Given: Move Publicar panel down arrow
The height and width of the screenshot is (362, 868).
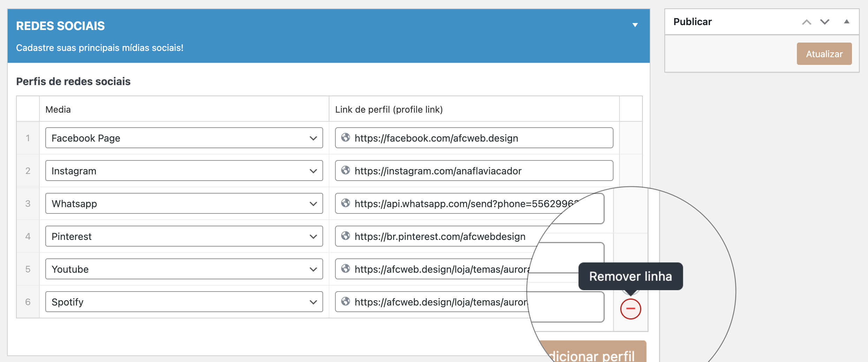Looking at the screenshot, I should click(x=825, y=22).
